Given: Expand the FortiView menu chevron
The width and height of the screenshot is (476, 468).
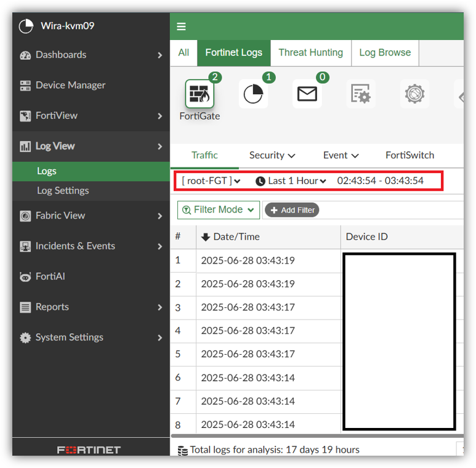Looking at the screenshot, I should (160, 116).
